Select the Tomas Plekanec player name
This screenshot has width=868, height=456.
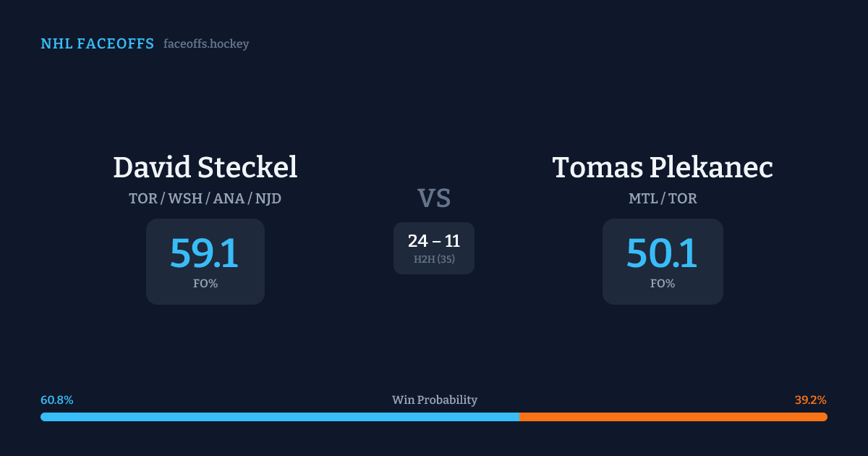[663, 167]
